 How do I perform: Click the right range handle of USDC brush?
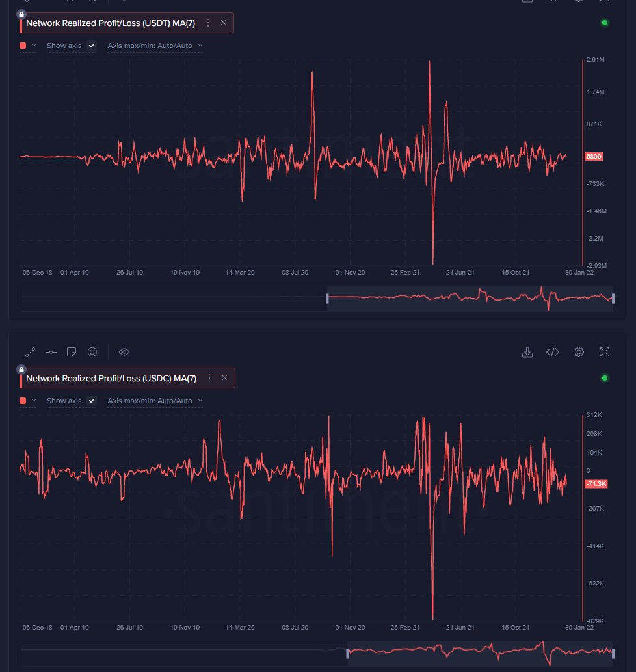613,654
